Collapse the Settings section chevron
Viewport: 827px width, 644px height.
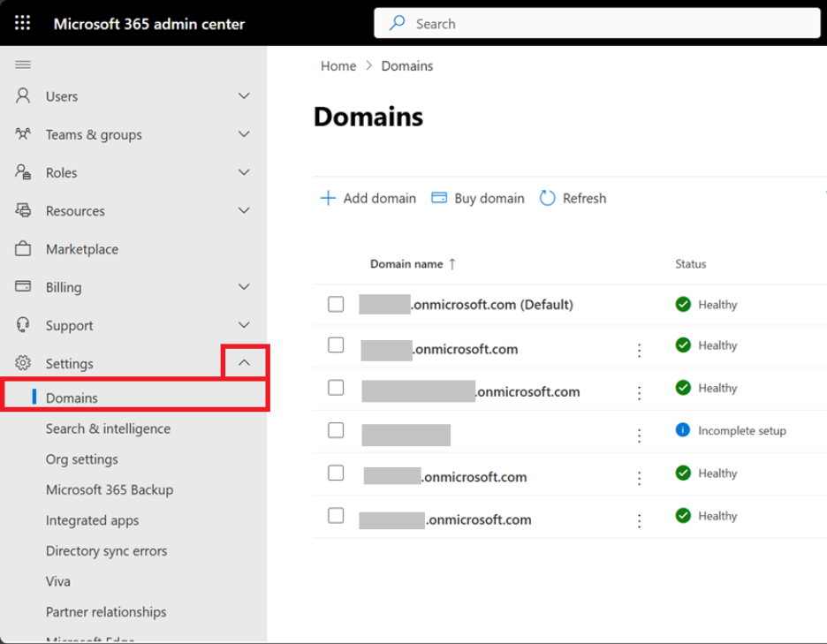(x=244, y=362)
